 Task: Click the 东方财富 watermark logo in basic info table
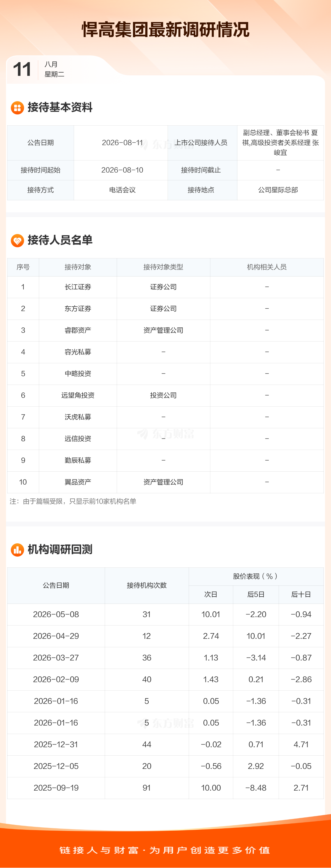(x=167, y=144)
